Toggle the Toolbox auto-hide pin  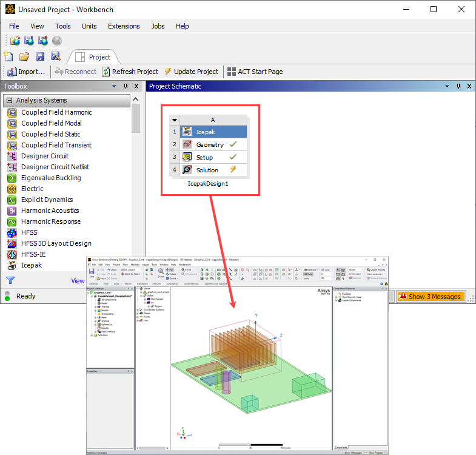point(126,86)
